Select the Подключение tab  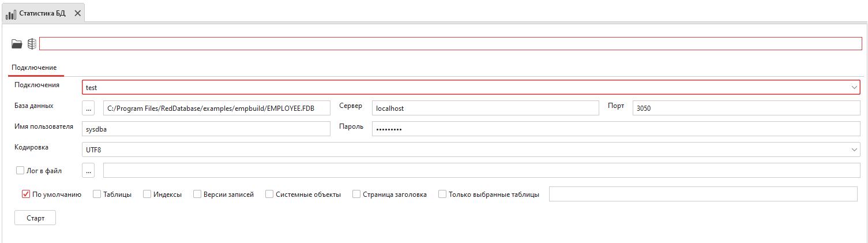click(x=34, y=68)
